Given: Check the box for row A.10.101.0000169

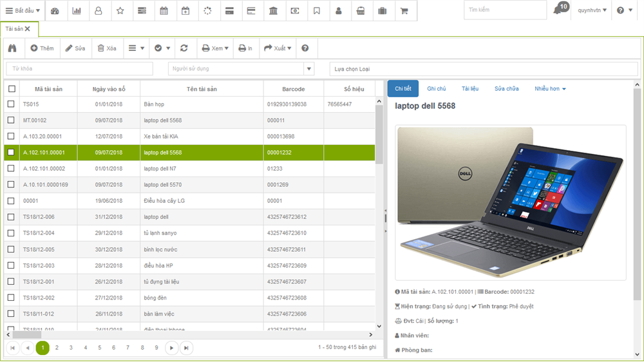Looking at the screenshot, I should 11,184.
